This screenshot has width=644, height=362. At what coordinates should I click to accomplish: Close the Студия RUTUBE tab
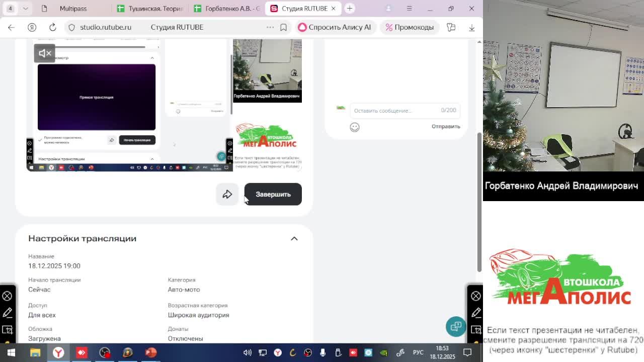pyautogui.click(x=333, y=9)
